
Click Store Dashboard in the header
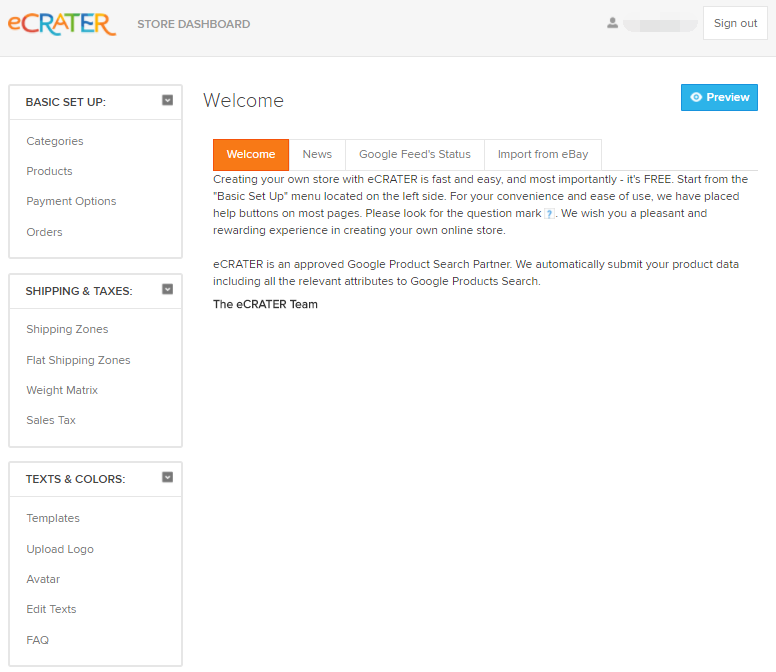[x=193, y=24]
